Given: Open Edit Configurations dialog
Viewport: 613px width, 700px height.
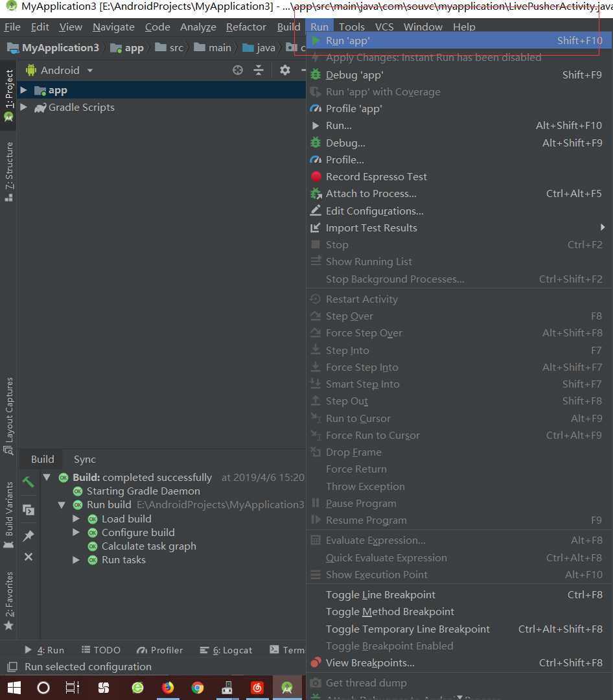Looking at the screenshot, I should [459, 211].
